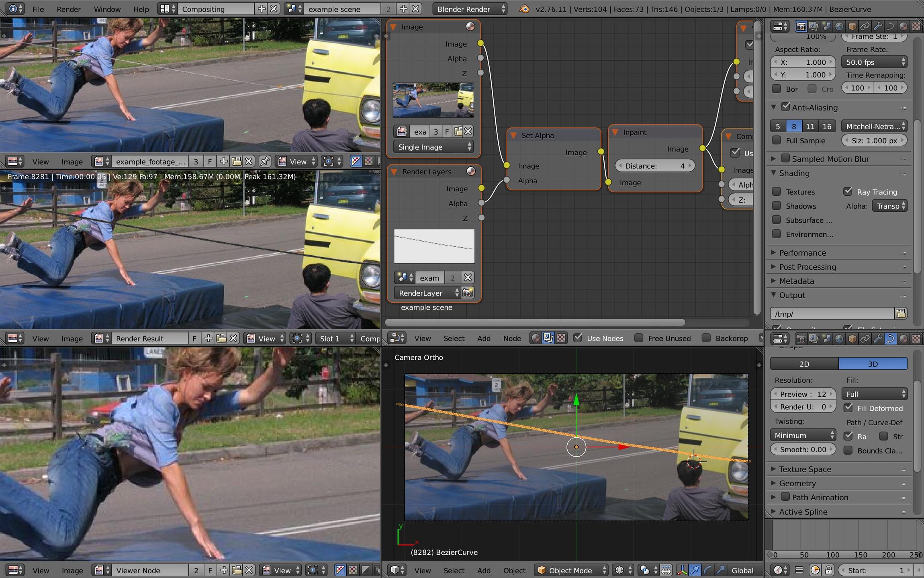
Task: Click the Render Layers camera render icon
Action: (468, 293)
